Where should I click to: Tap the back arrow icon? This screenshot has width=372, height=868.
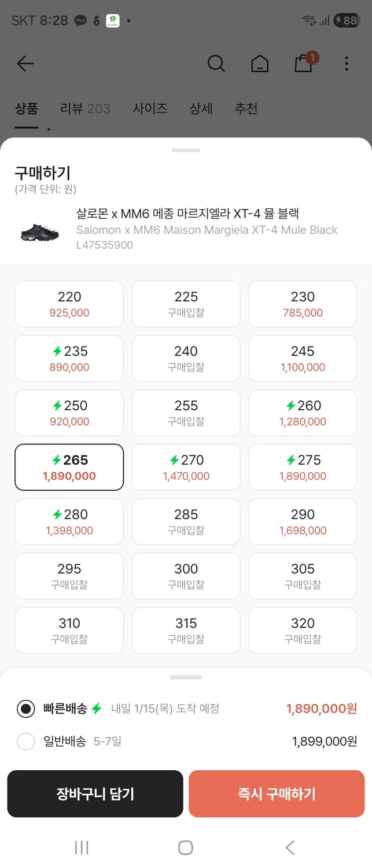pos(25,64)
